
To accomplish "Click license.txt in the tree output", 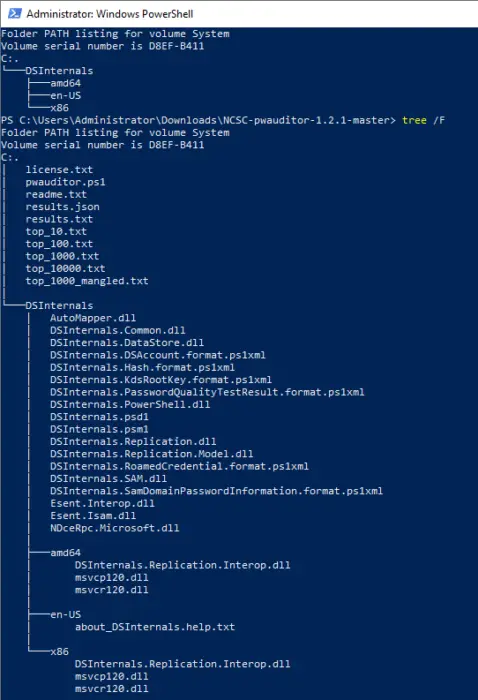I will pos(59,170).
